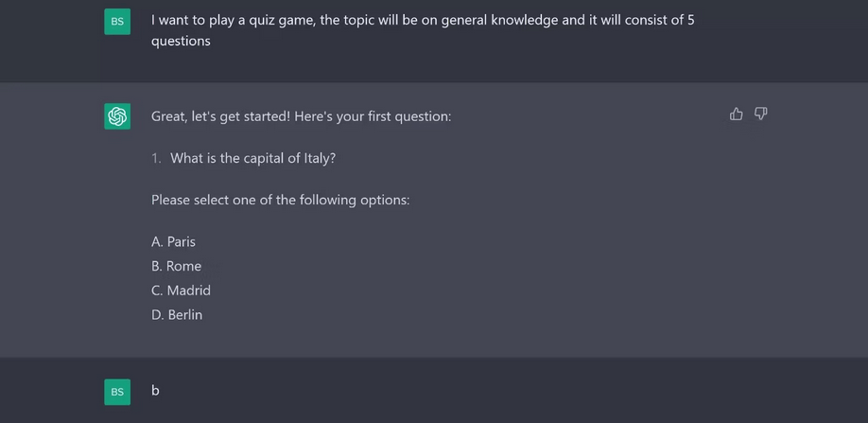Click the thumbs up icon on the response
This screenshot has width=868, height=423.
click(737, 115)
